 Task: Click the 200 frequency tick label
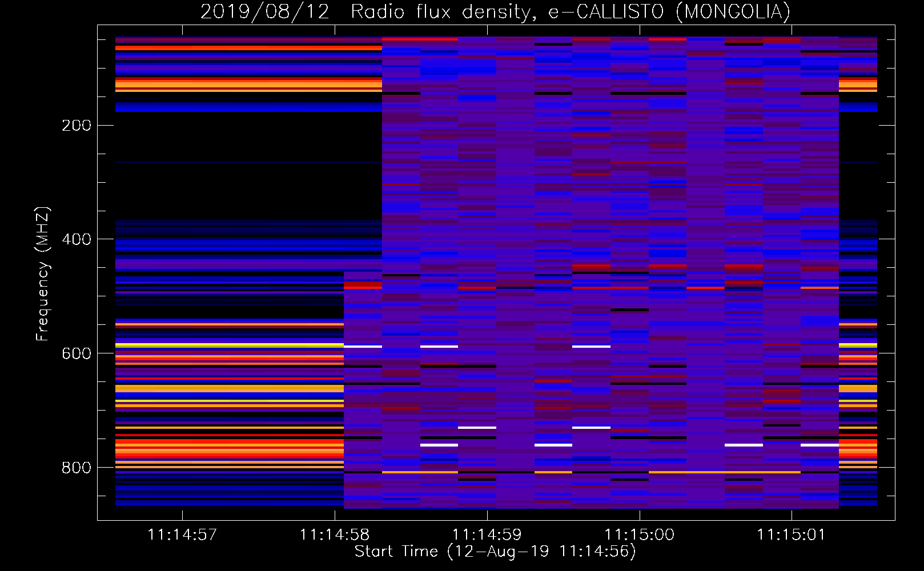pyautogui.click(x=77, y=126)
